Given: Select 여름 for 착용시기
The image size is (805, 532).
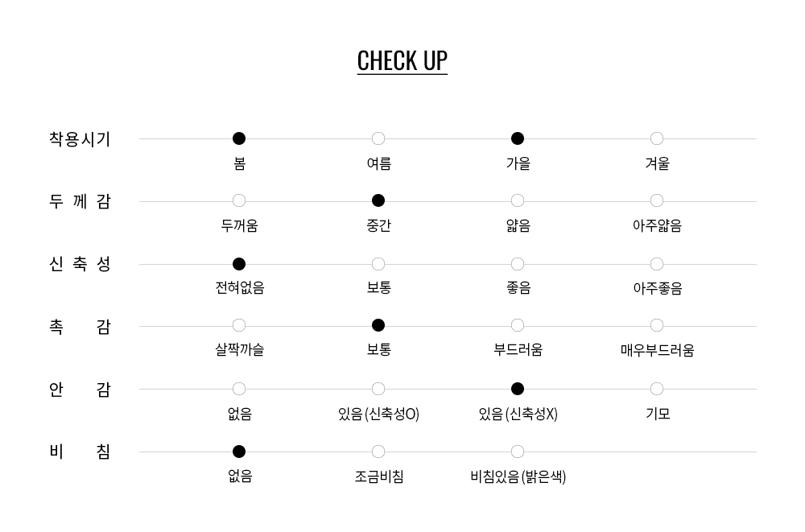Looking at the screenshot, I should coord(378,138).
